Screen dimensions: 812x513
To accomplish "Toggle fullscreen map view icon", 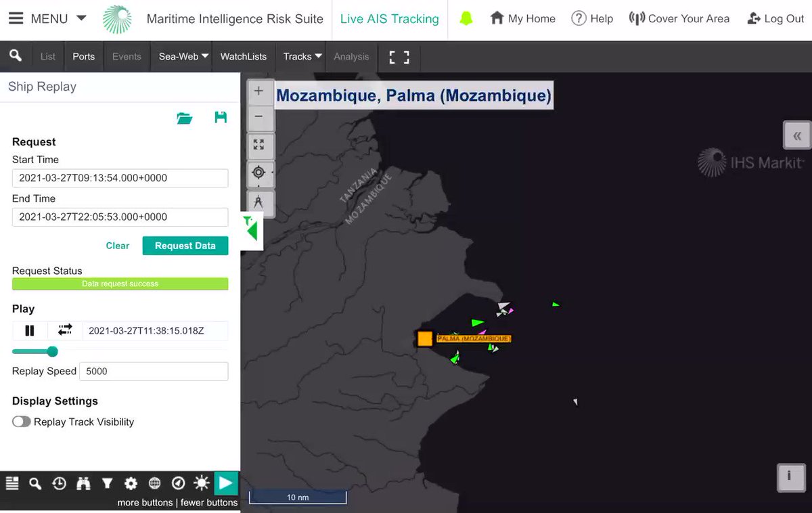I will coord(399,58).
